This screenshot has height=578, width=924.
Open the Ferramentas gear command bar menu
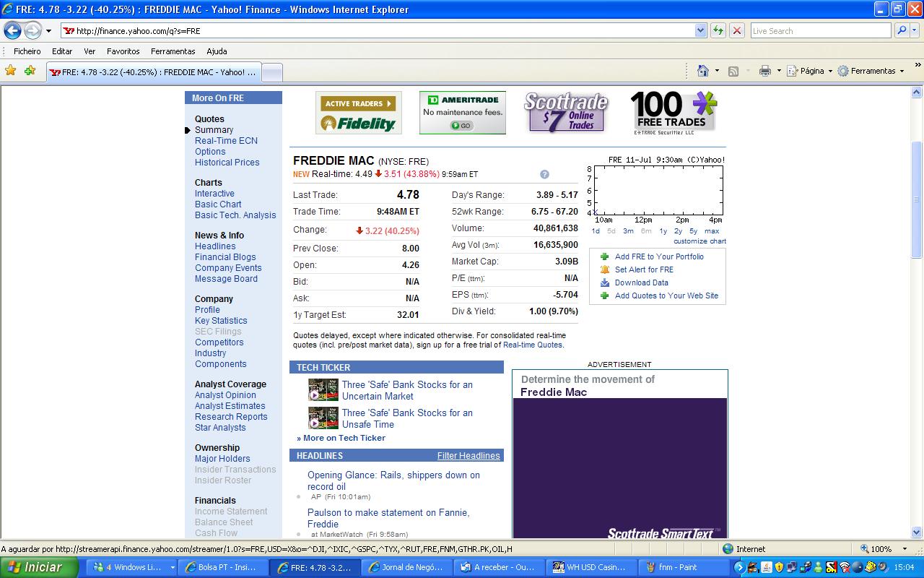click(871, 71)
